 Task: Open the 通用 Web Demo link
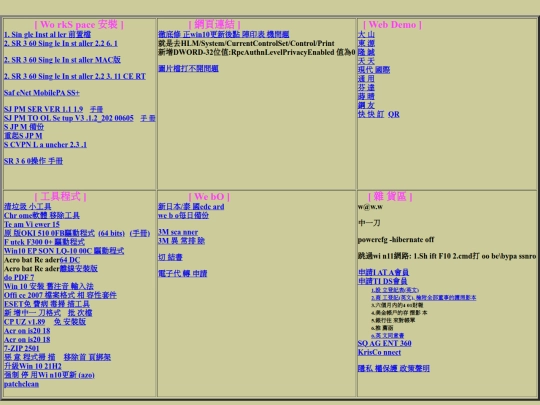coord(366,79)
